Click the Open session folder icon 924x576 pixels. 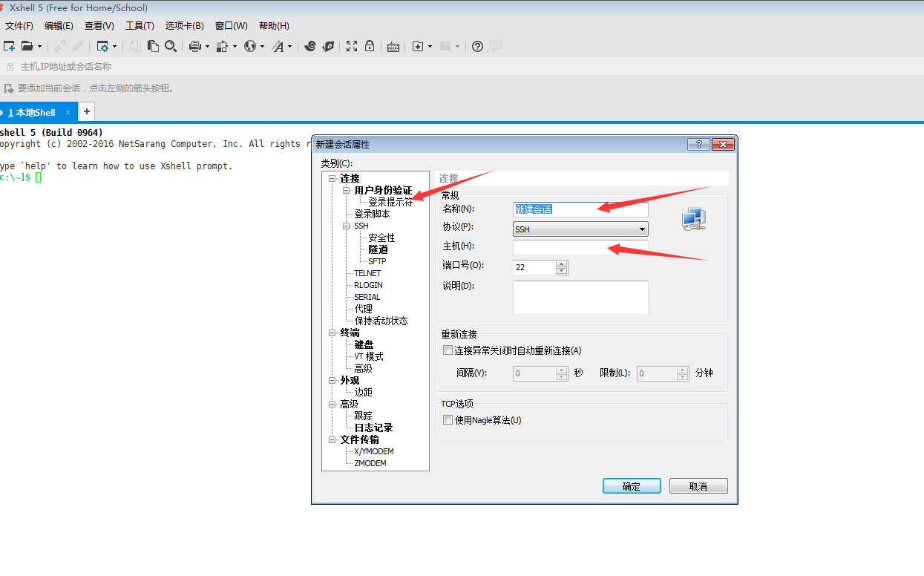click(27, 46)
